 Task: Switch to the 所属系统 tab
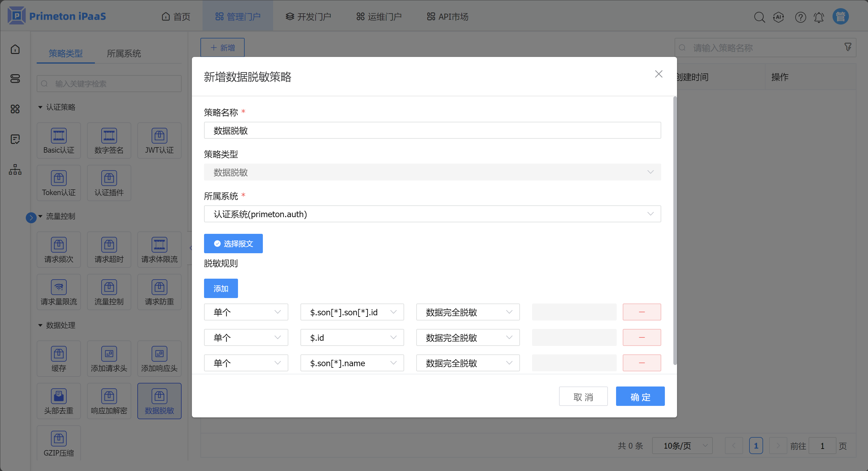[x=124, y=53]
